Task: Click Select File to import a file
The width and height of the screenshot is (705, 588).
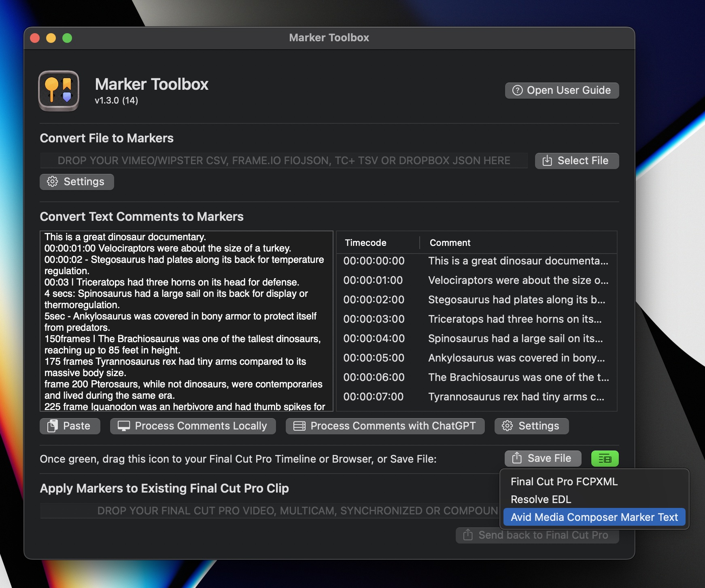Action: tap(577, 161)
